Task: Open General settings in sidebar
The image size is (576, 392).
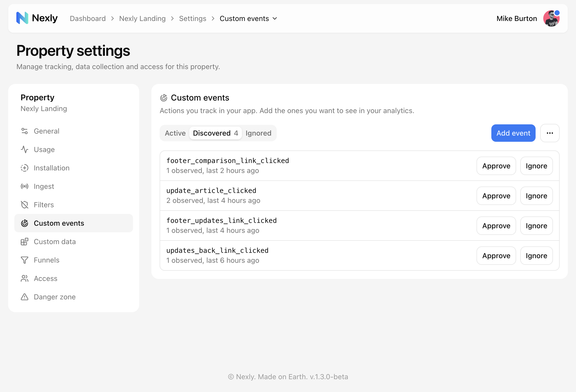Action: pos(74,131)
